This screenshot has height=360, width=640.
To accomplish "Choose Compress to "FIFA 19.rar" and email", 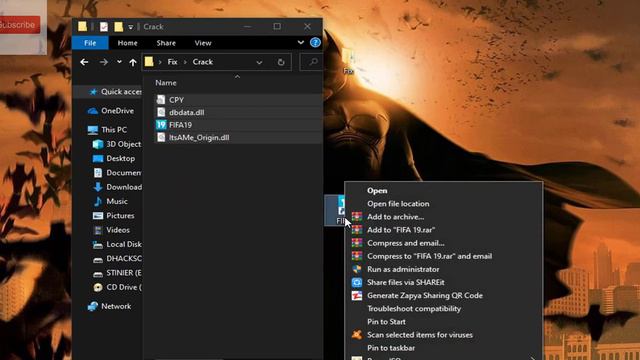I will (429, 256).
